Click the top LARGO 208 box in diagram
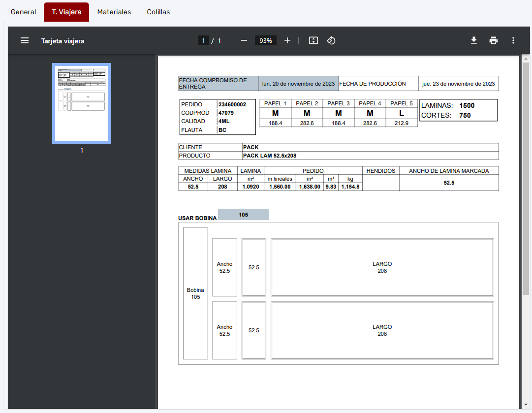The image size is (532, 413). [x=382, y=267]
